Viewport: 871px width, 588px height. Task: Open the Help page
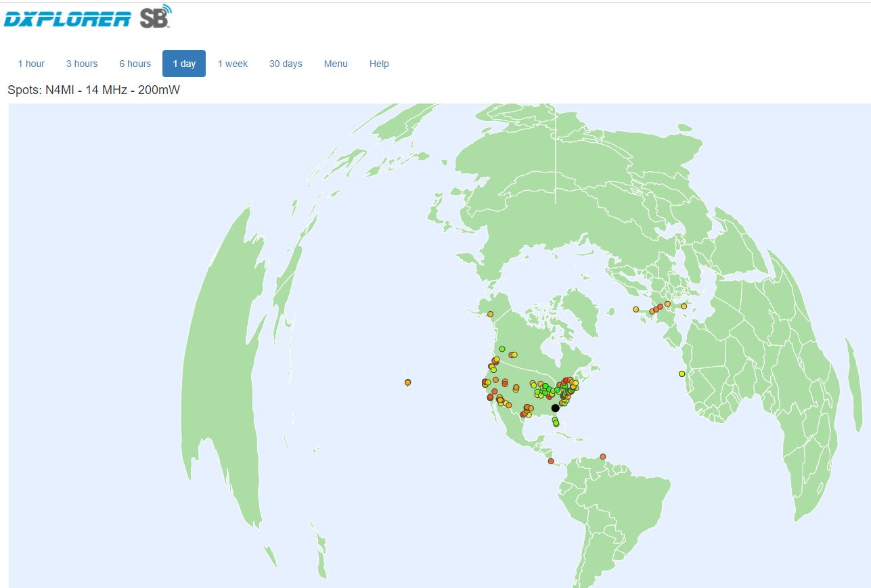pyautogui.click(x=379, y=64)
